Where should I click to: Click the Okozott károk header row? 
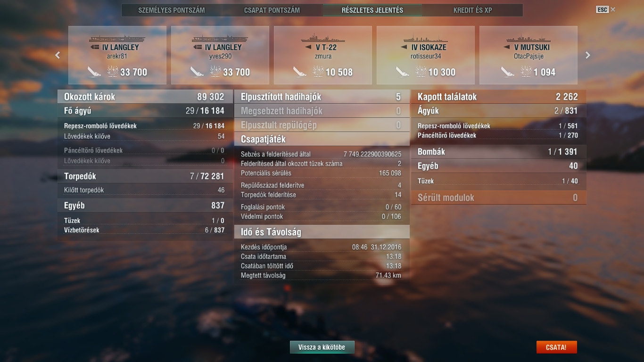145,97
